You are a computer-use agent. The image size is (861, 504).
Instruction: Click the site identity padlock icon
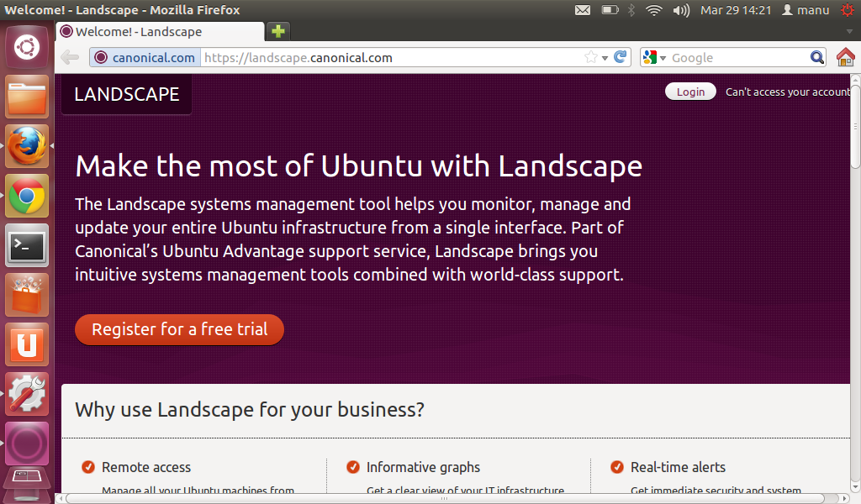coord(100,57)
